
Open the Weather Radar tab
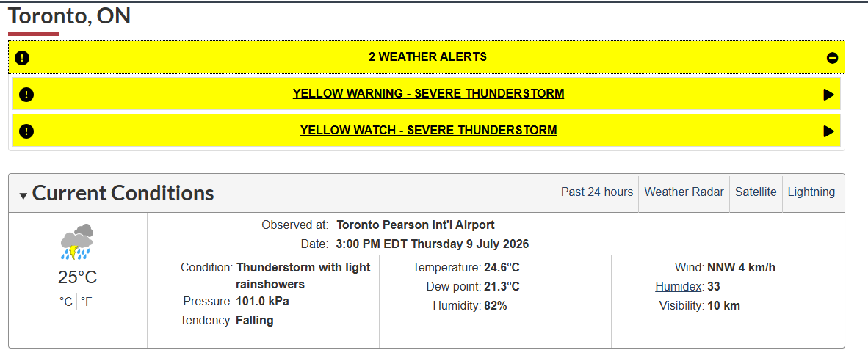684,192
